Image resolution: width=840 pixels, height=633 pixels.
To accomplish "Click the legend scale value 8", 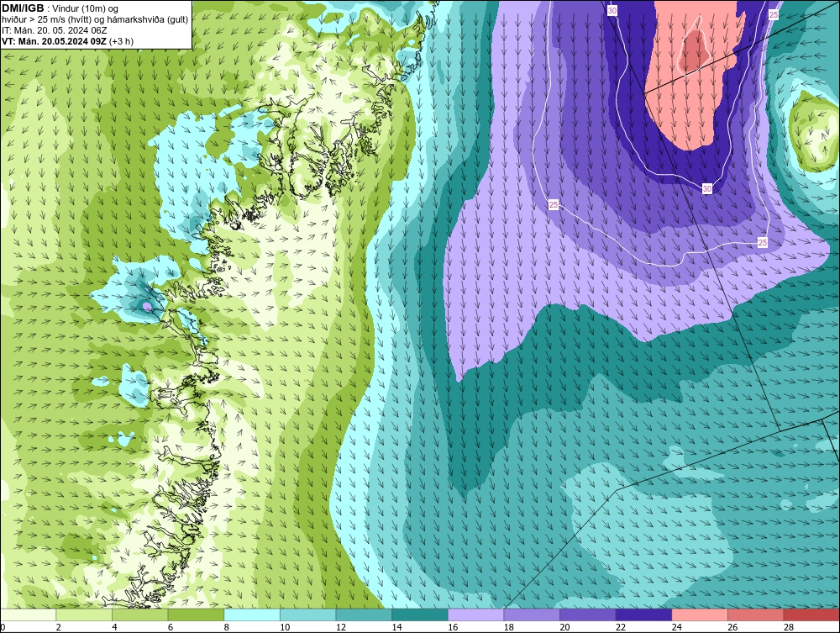I will point(227,627).
